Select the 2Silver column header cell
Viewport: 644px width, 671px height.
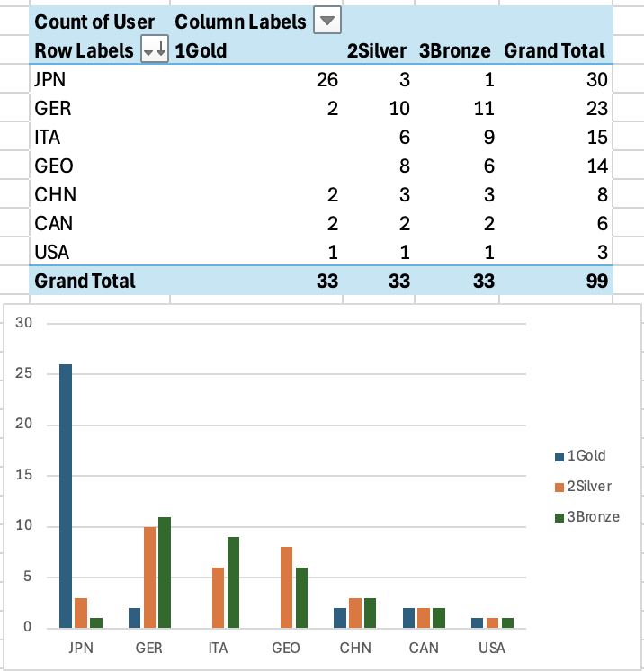[x=377, y=51]
